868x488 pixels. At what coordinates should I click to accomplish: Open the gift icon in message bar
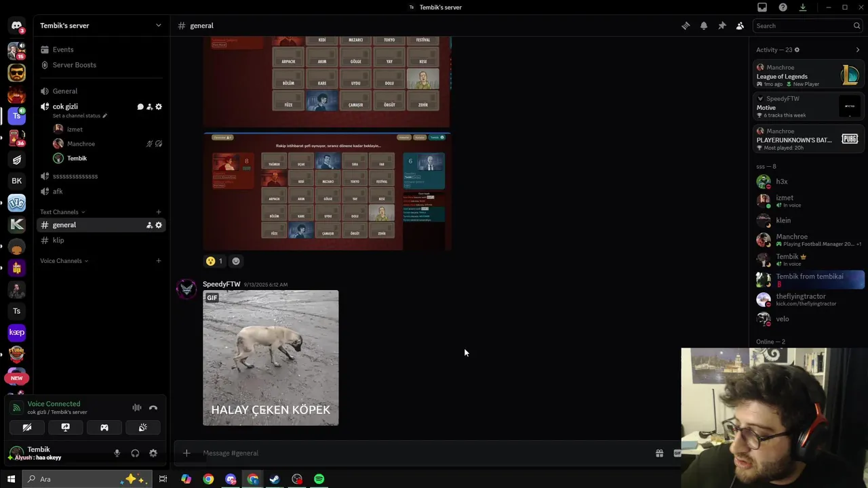(x=659, y=453)
